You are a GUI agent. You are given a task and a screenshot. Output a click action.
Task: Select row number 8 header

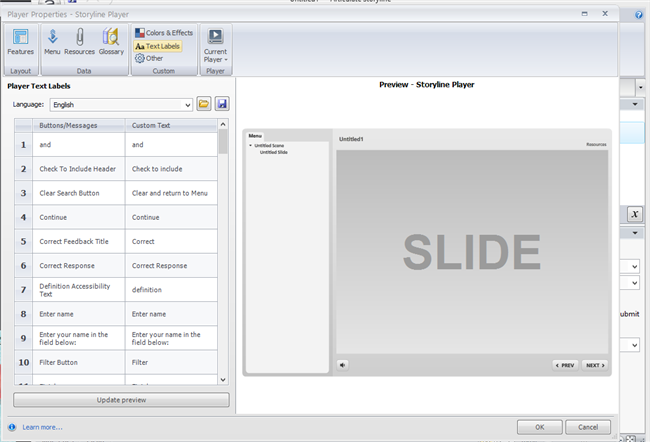(23, 314)
